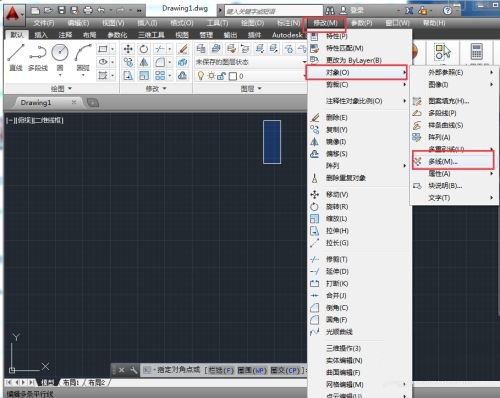Select the Fillet tool in the ribbon
Image resolution: width=500 pixels, height=398 pixels.
[x=160, y=62]
